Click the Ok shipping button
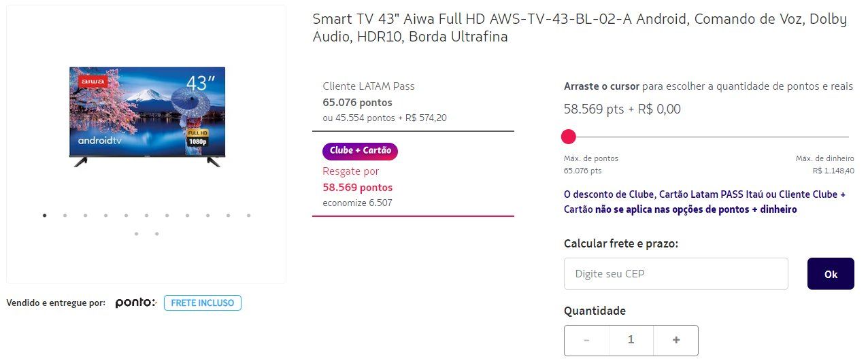The image size is (868, 361). click(x=831, y=274)
